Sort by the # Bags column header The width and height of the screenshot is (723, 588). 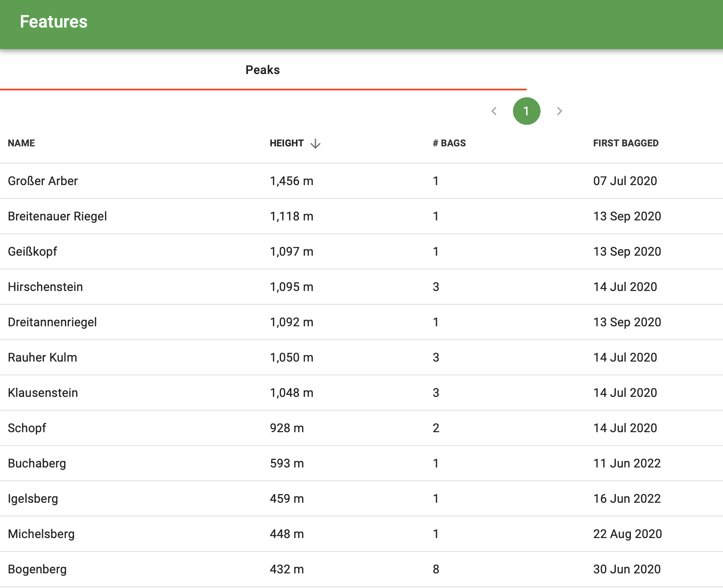[449, 143]
